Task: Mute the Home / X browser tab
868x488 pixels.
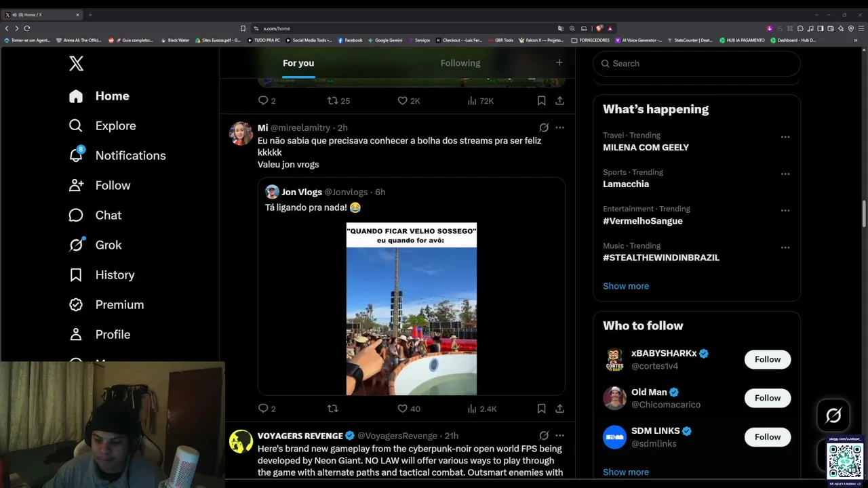Action: (x=14, y=15)
